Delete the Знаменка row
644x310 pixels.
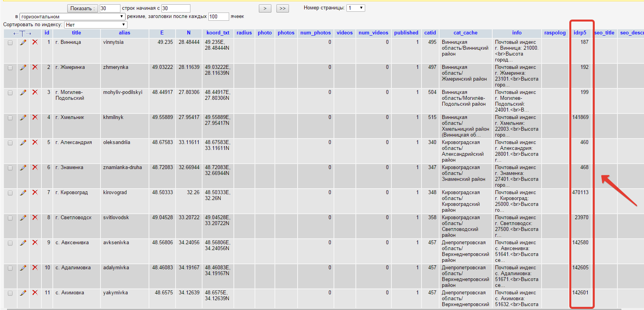click(35, 168)
